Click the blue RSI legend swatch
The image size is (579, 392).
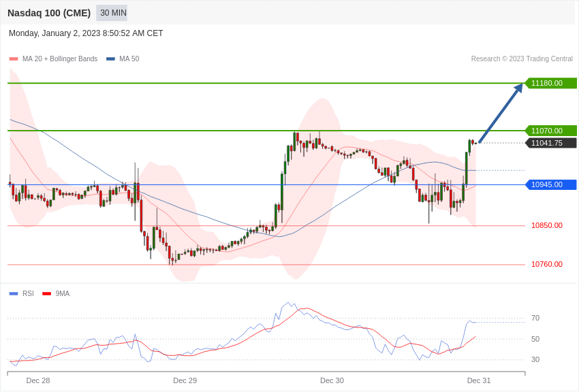tap(14, 293)
